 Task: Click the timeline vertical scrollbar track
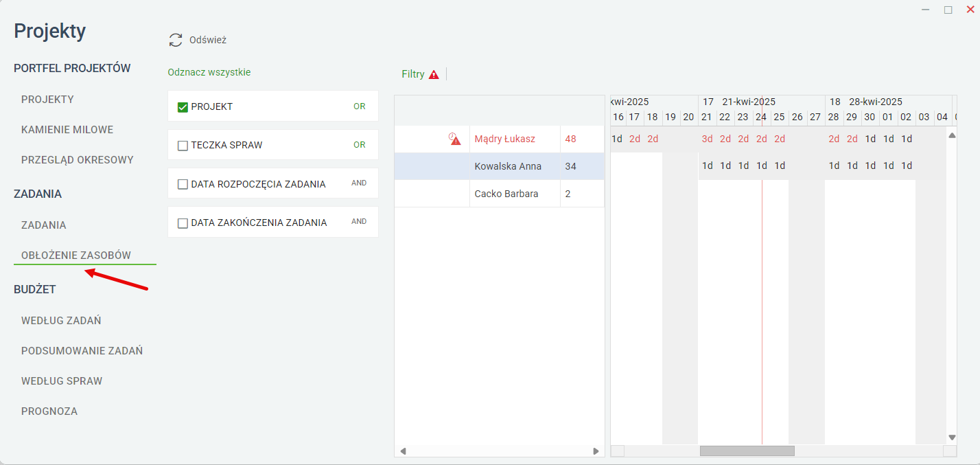tap(952, 286)
